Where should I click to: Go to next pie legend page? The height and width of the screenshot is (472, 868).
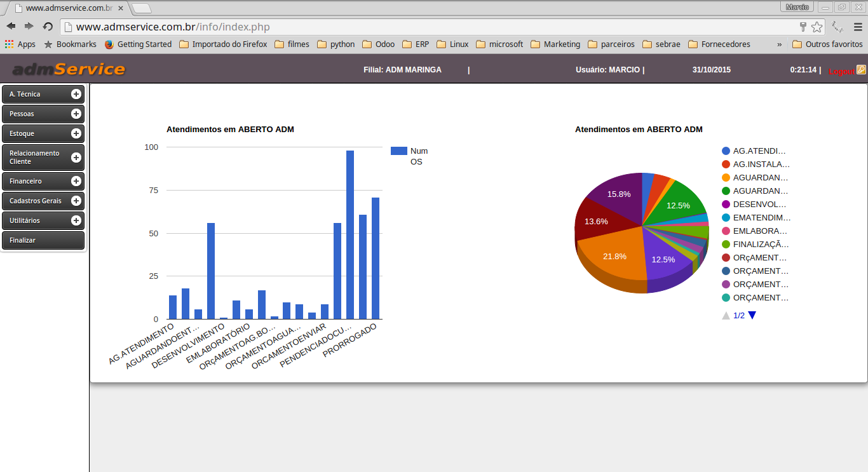click(752, 315)
